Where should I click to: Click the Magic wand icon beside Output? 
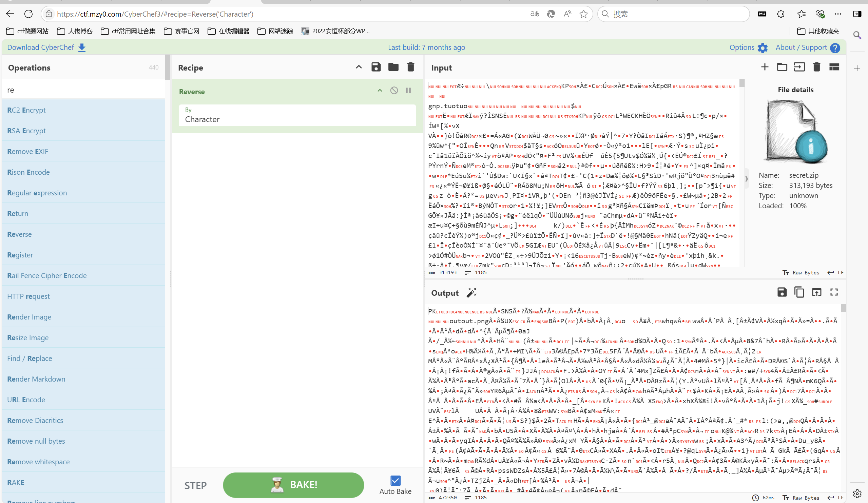click(471, 293)
